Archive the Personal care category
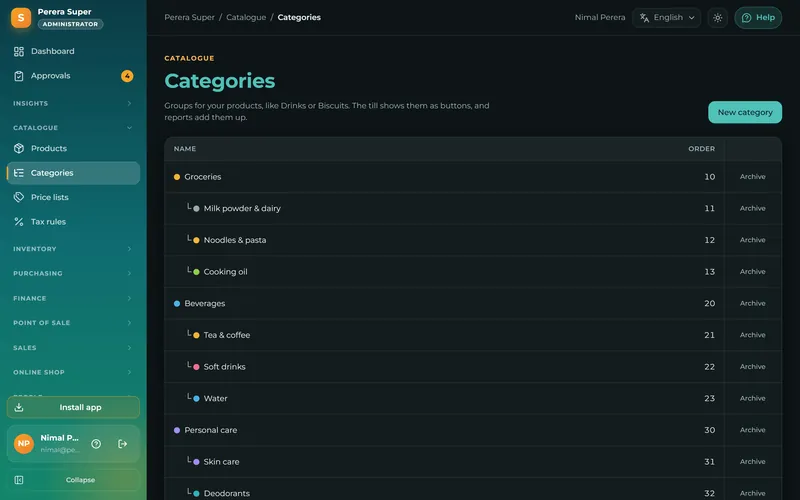The height and width of the screenshot is (500, 800). [x=753, y=430]
